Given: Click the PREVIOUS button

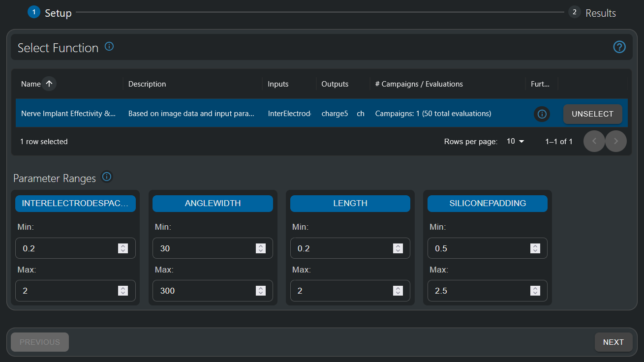Looking at the screenshot, I should pos(39,342).
